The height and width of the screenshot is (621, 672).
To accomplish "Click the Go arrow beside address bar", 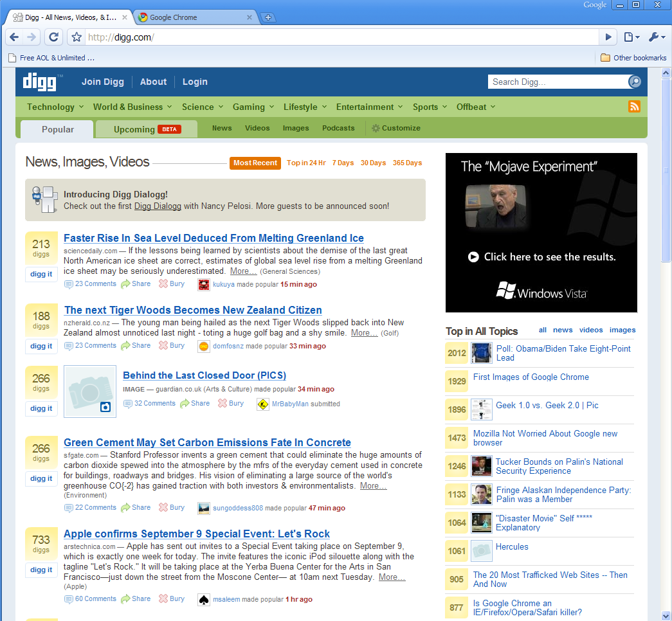I will point(608,37).
